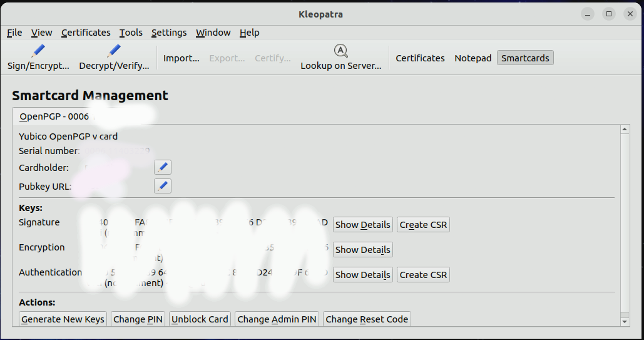Open Decrypt/Verify toolbar action
The image size is (644, 340).
[114, 58]
